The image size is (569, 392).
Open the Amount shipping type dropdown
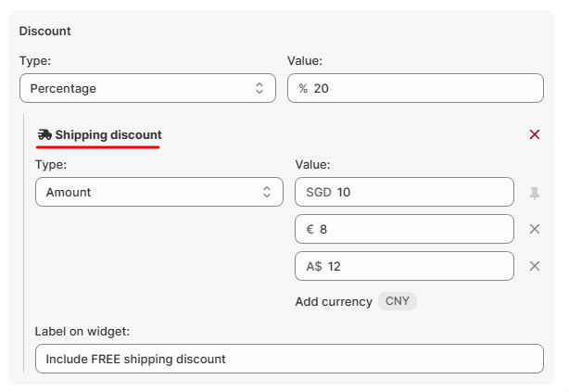pos(158,193)
